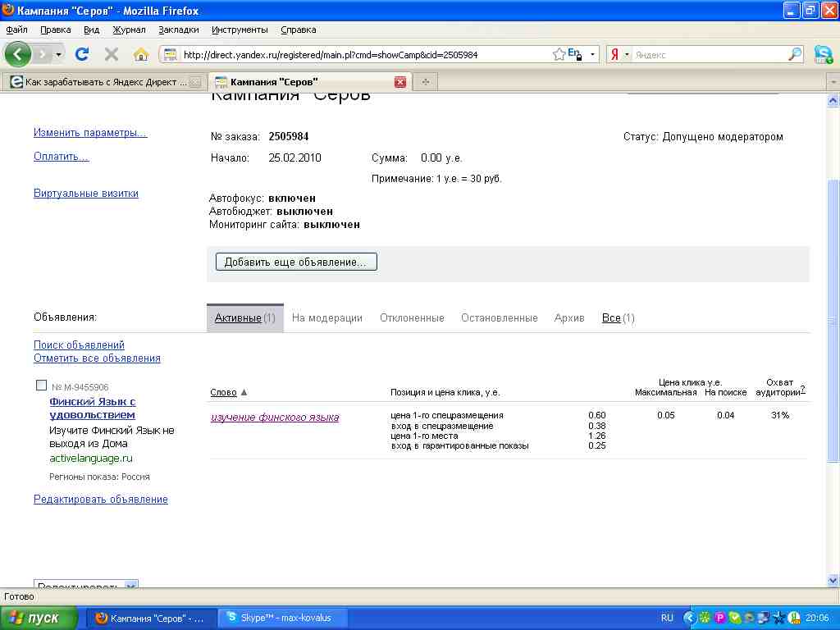Select the Активные (1) ads tab
Viewport: 840px width, 630px height.
(x=244, y=318)
